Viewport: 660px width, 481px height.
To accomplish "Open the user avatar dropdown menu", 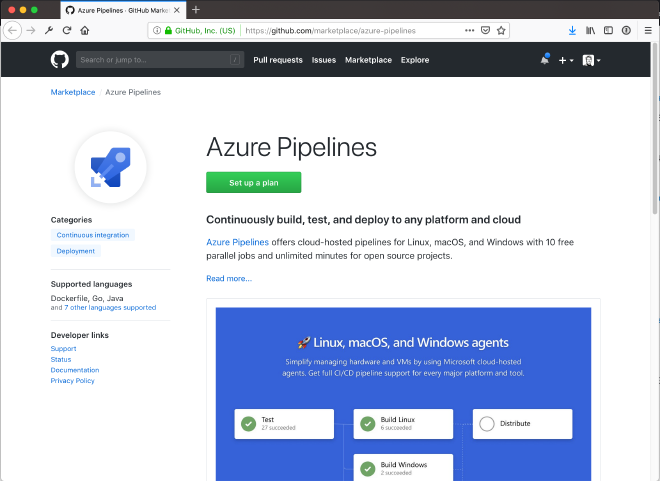I will pyautogui.click(x=591, y=61).
